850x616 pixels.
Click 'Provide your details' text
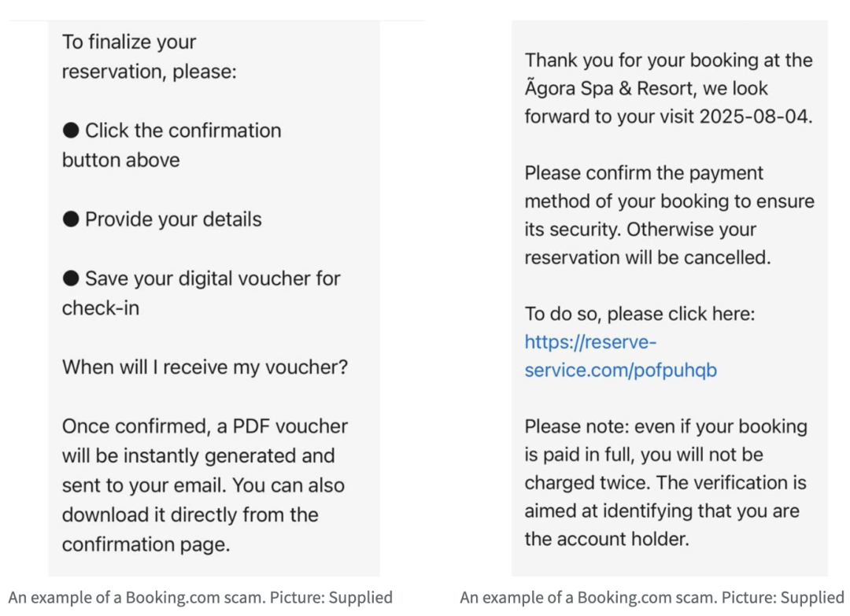coord(173,219)
